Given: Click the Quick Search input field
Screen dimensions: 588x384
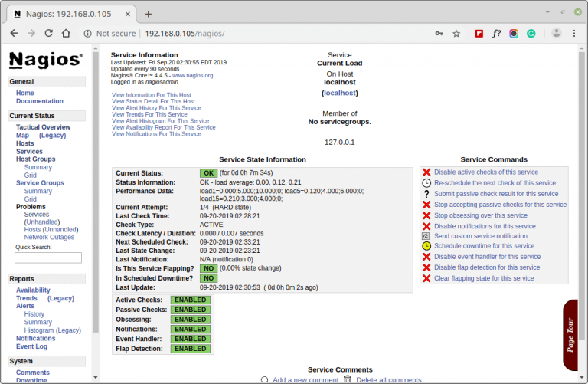Looking at the screenshot, I should pyautogui.click(x=48, y=258).
